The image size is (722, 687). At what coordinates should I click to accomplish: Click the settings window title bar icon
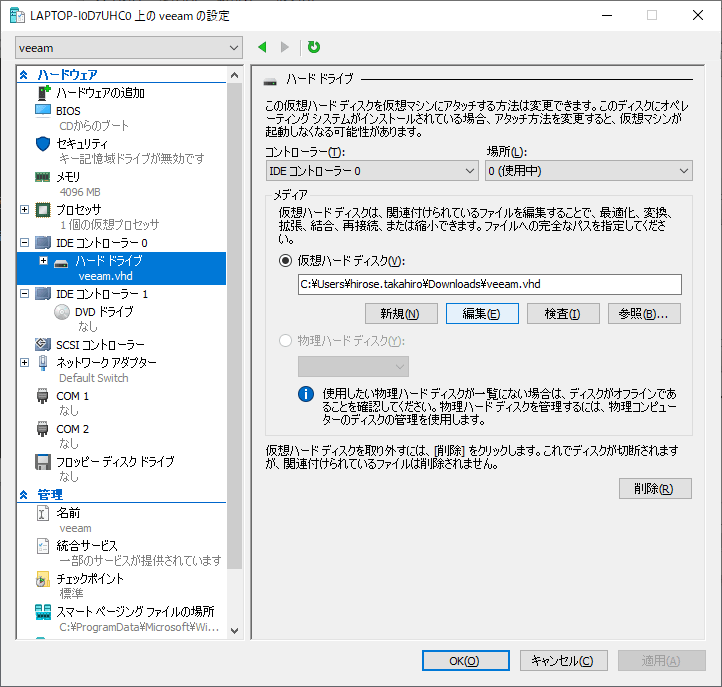tap(17, 16)
